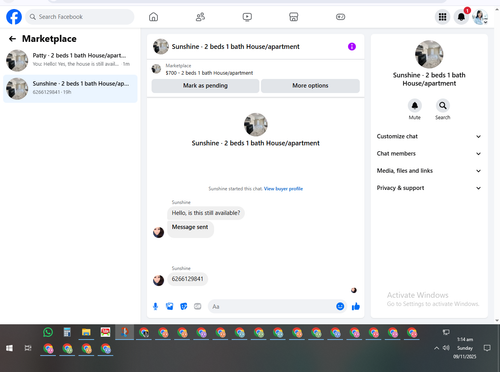Viewport: 500px width, 372px height.
Task: Record a voice clip microphone icon
Action: pyautogui.click(x=155, y=306)
